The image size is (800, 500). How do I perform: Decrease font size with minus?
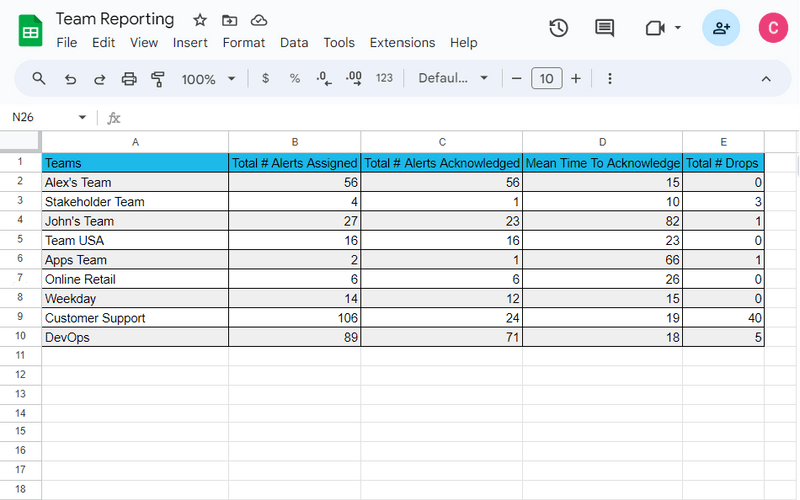coord(516,79)
